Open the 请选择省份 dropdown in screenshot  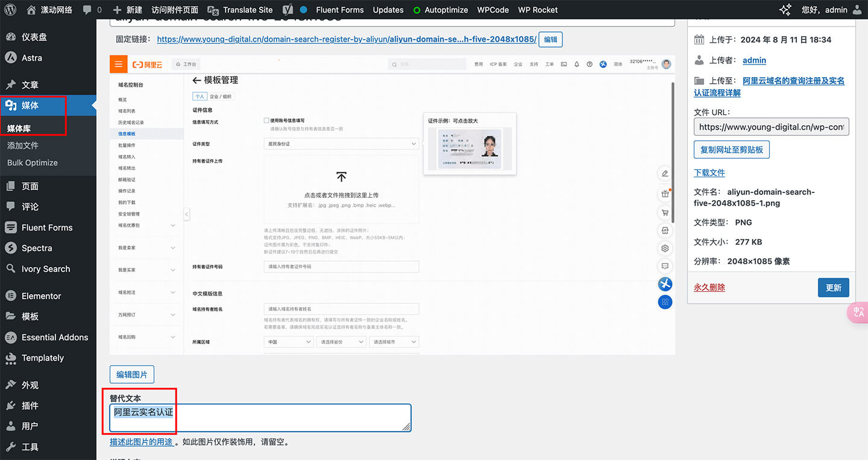tap(341, 342)
